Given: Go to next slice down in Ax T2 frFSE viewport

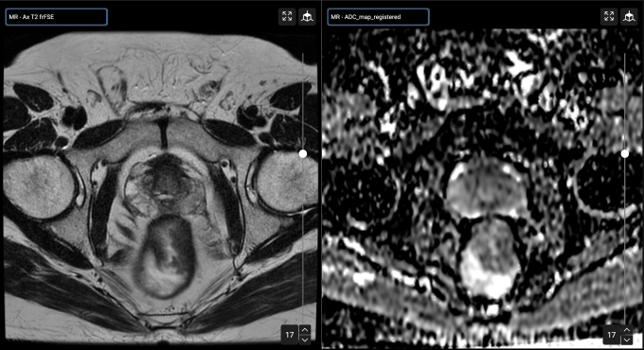Looking at the screenshot, I should point(305,340).
